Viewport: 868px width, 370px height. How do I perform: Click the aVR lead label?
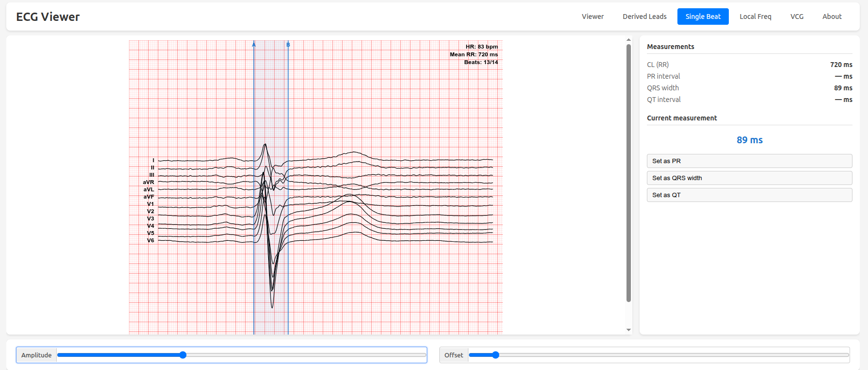(148, 182)
